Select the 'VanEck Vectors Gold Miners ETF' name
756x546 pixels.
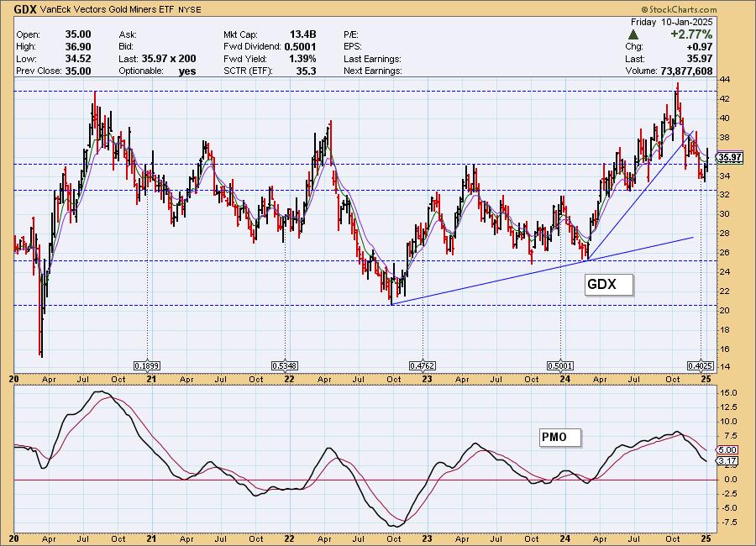107,9
